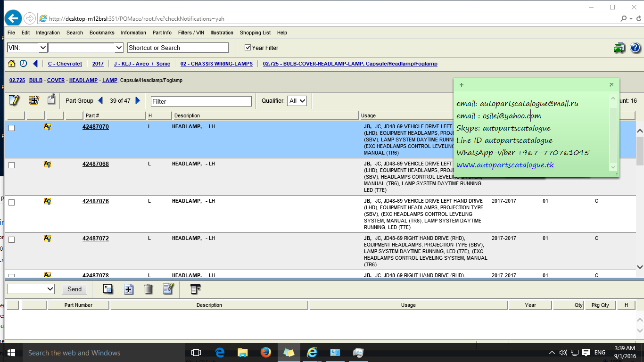Open the history clock icon
The image size is (644, 362).
click(x=23, y=64)
